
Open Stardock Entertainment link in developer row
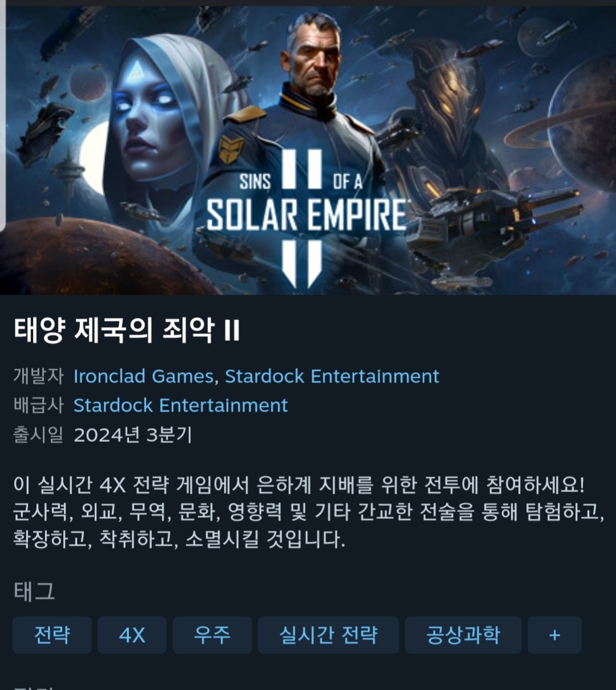click(332, 376)
